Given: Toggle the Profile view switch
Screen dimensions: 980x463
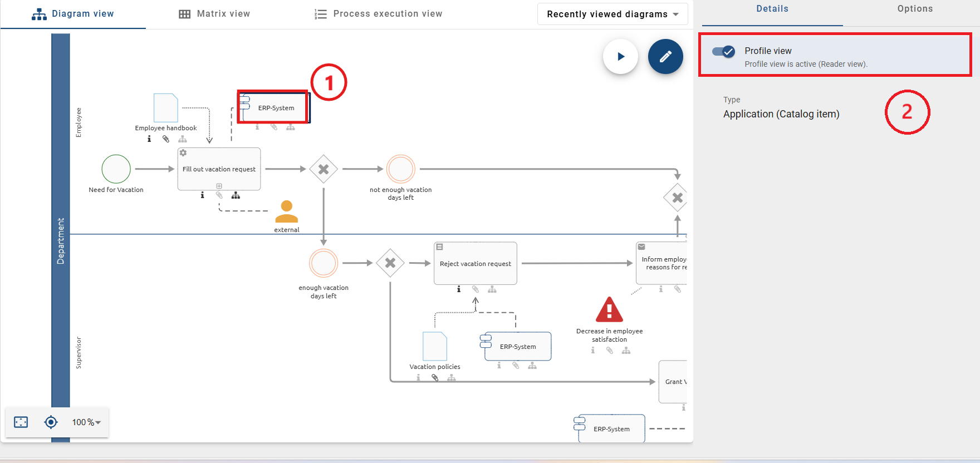Looking at the screenshot, I should (724, 52).
